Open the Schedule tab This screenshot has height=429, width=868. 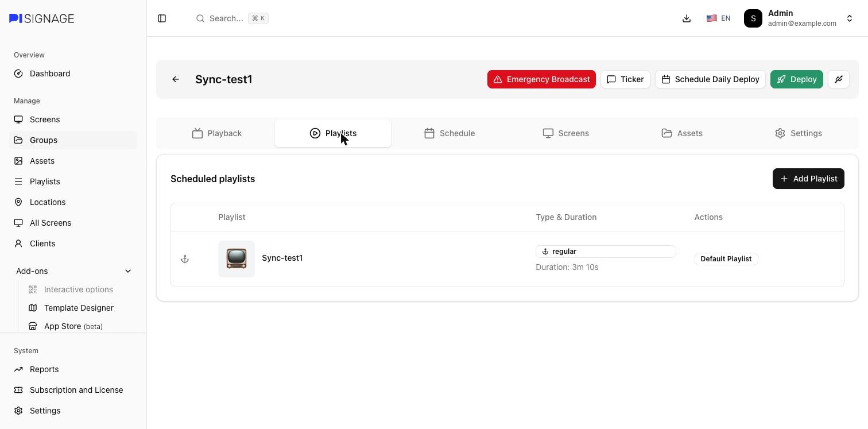point(449,133)
